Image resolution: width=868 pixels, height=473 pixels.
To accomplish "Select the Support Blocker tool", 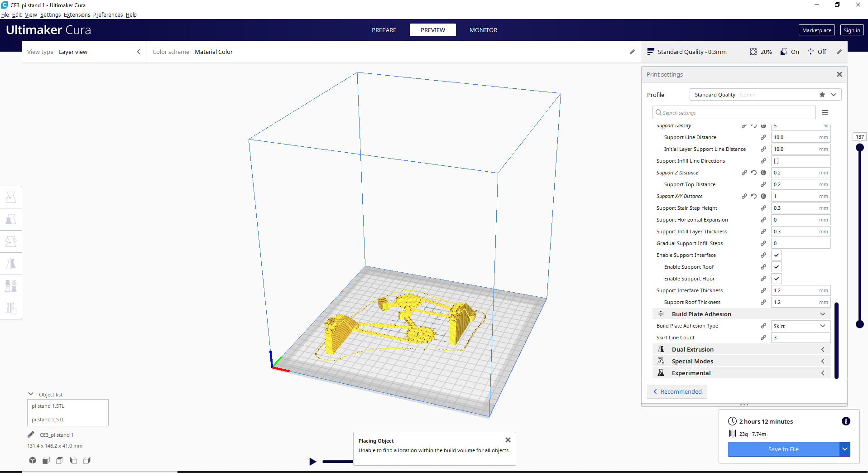I will pos(11,308).
